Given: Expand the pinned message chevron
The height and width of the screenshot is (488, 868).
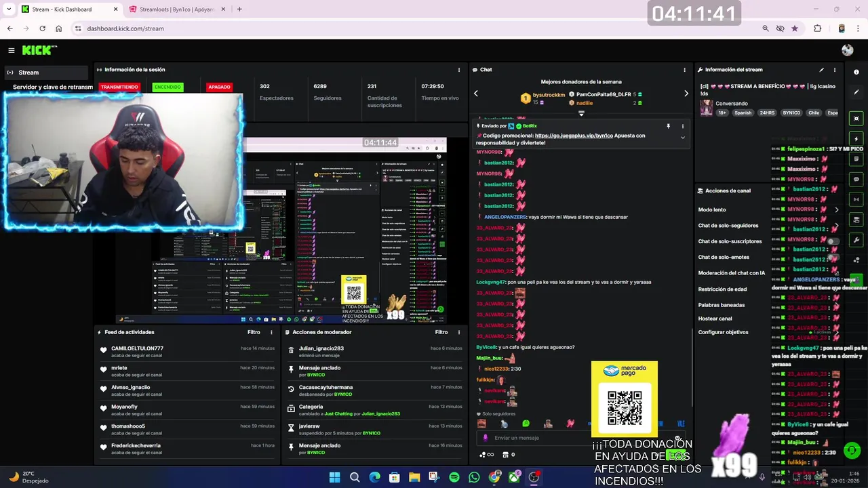Looking at the screenshot, I should pyautogui.click(x=683, y=138).
